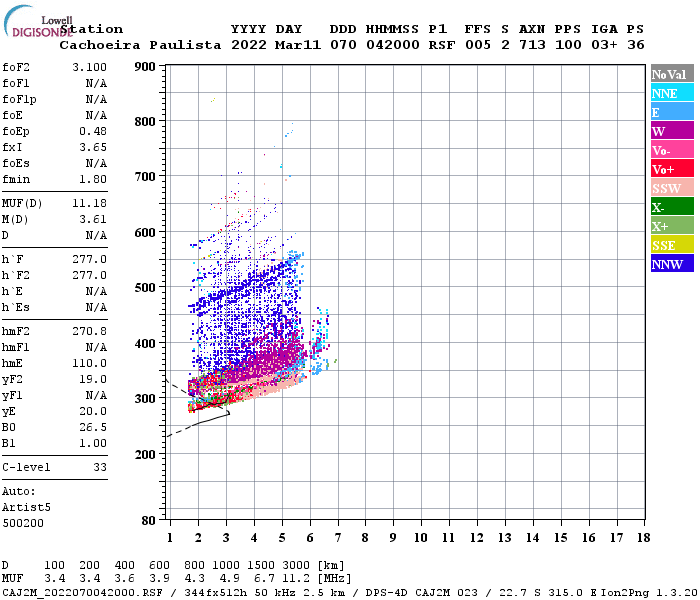Viewport: 700px width, 600px height.
Task: Select the NNE cyan legend swatch
Action: pyautogui.click(x=672, y=92)
